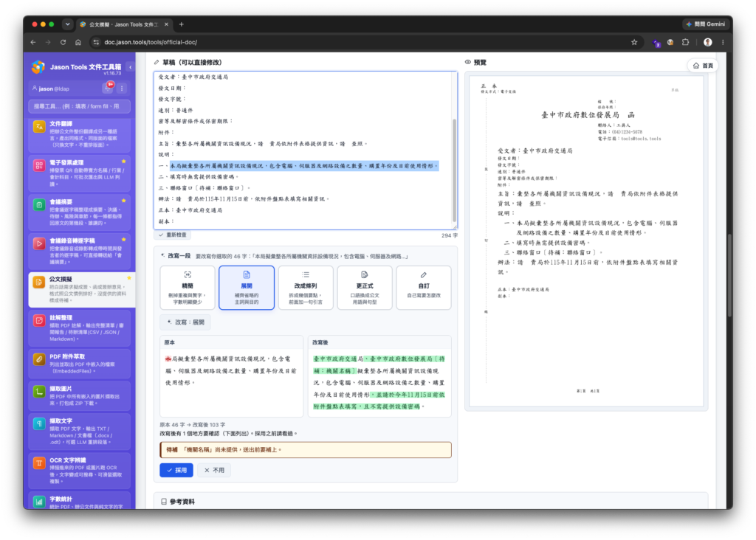The height and width of the screenshot is (540, 756).
Task: Open the notifications bell with 9+ badge
Action: click(x=108, y=88)
